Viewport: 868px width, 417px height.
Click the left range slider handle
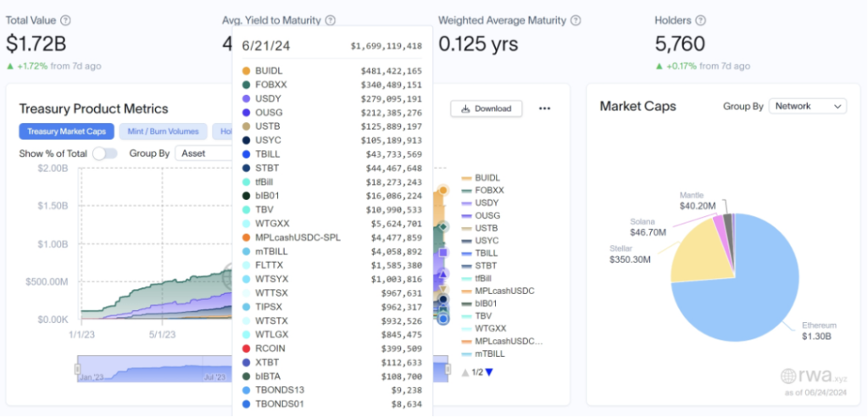(77, 369)
